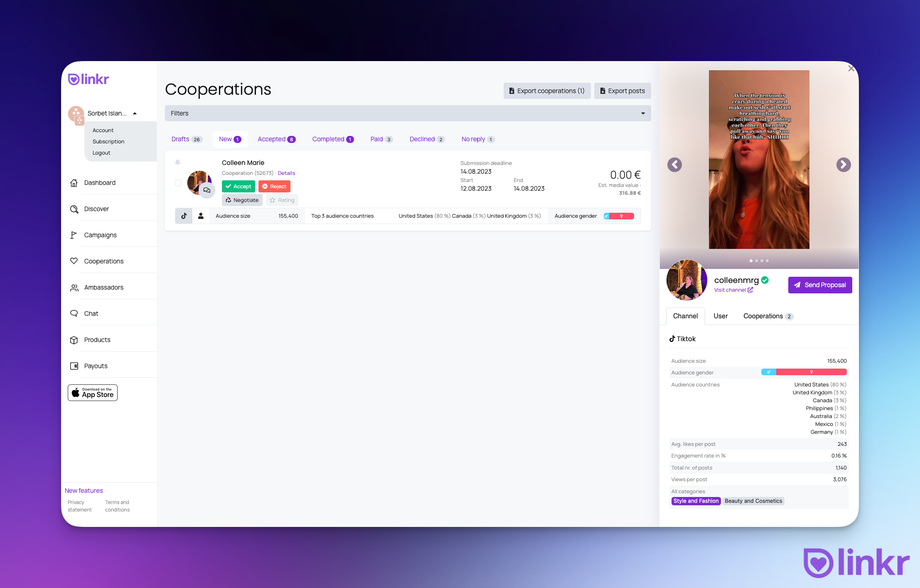Open Payouts via the card icon
The width and height of the screenshot is (920, 588).
pyautogui.click(x=74, y=366)
